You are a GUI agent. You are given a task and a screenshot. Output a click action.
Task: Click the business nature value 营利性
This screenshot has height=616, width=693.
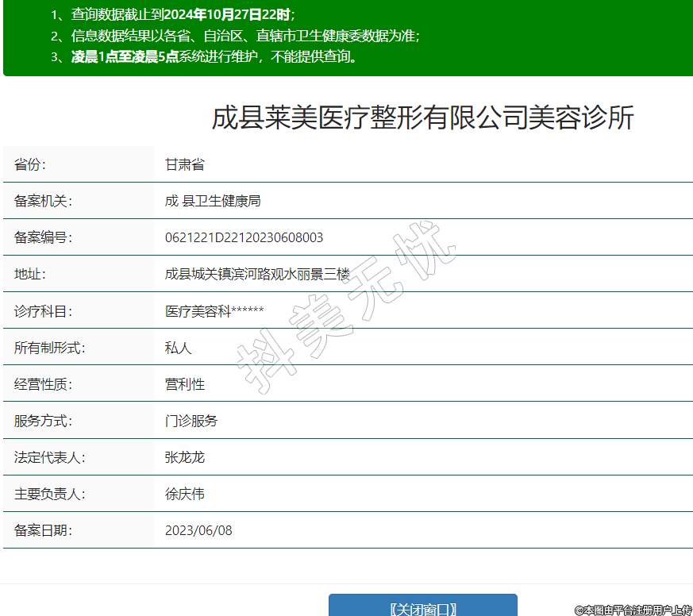coord(185,384)
